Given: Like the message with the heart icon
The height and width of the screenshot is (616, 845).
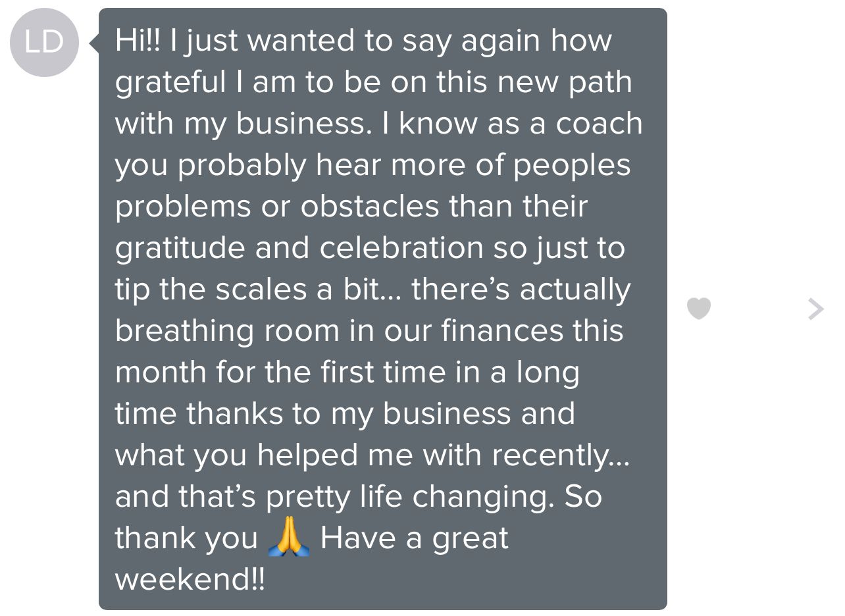Looking at the screenshot, I should (698, 308).
